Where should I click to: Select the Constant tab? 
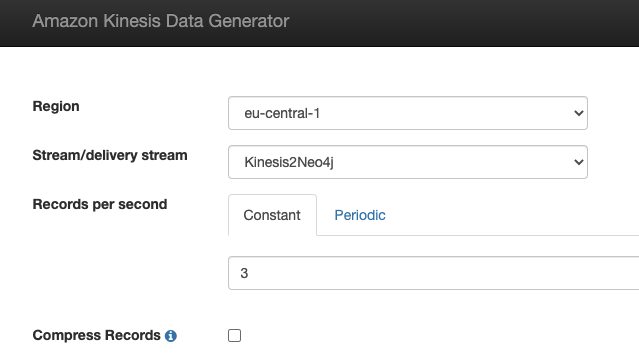[272, 215]
